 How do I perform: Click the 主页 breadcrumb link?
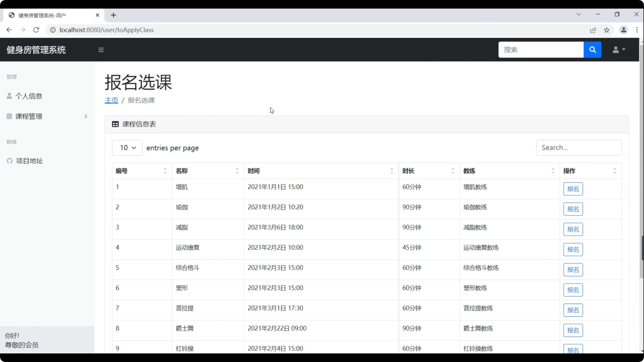[x=111, y=100]
